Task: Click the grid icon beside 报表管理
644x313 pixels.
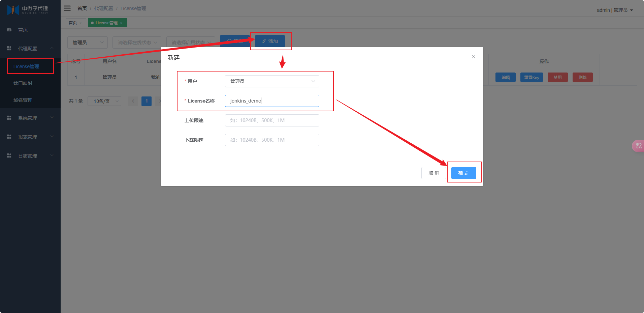Action: click(x=9, y=137)
